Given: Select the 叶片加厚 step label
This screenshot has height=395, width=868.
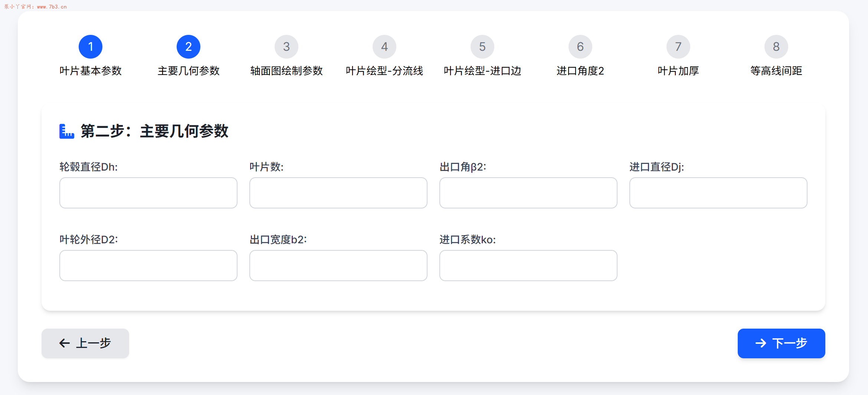Looking at the screenshot, I should (x=678, y=71).
